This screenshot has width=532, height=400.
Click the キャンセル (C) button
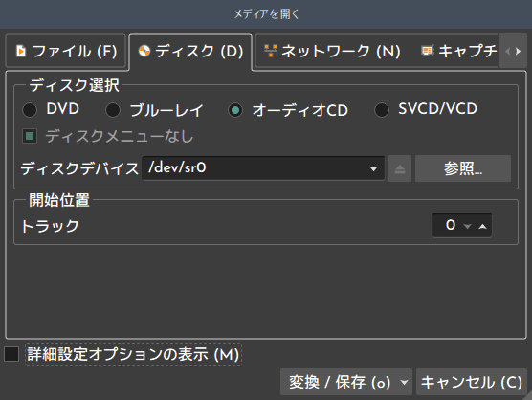(x=472, y=383)
